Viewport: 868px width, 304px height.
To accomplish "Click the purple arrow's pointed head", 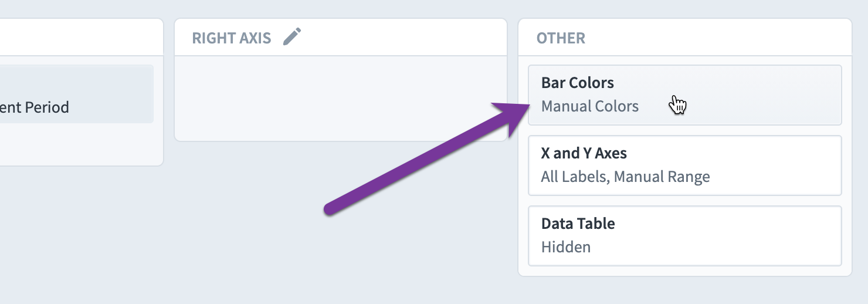I will click(511, 115).
